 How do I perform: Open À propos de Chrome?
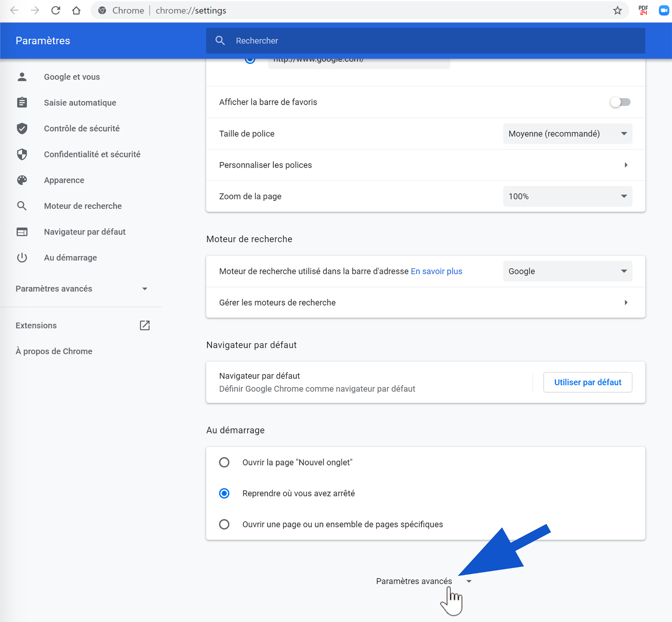(x=54, y=351)
